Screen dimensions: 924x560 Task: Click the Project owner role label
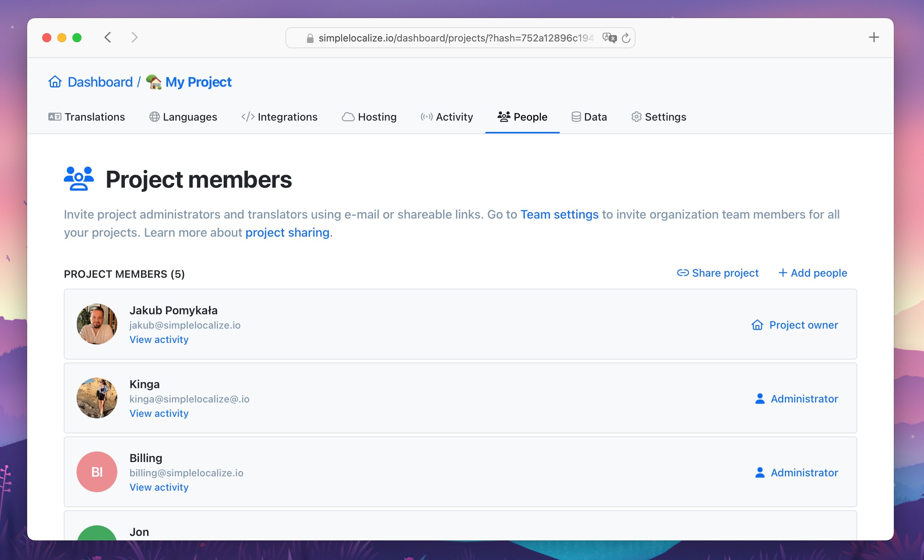pyautogui.click(x=804, y=325)
